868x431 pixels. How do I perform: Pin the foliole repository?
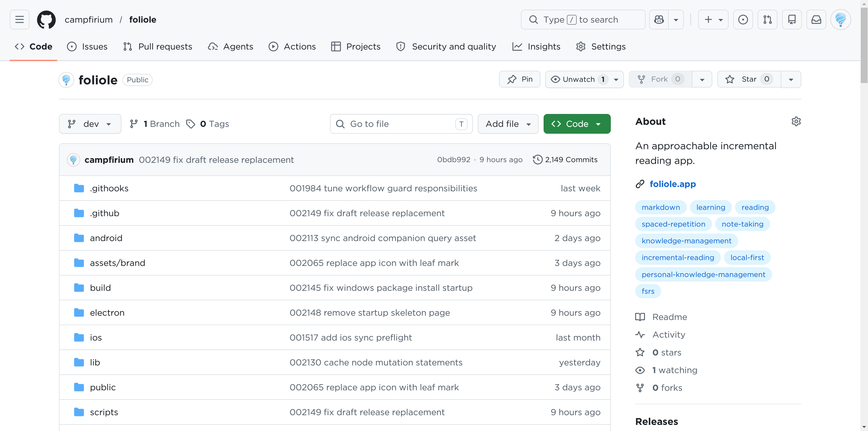point(520,79)
